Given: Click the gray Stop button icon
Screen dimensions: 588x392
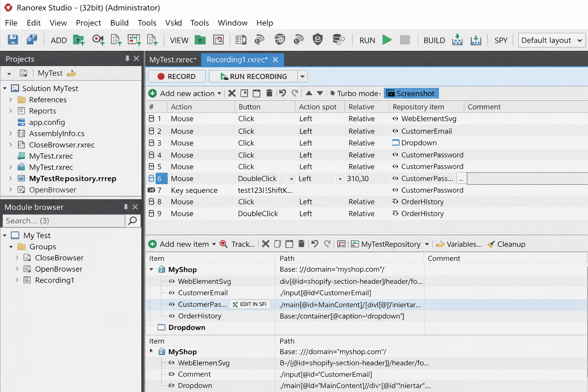Looking at the screenshot, I should pos(405,40).
